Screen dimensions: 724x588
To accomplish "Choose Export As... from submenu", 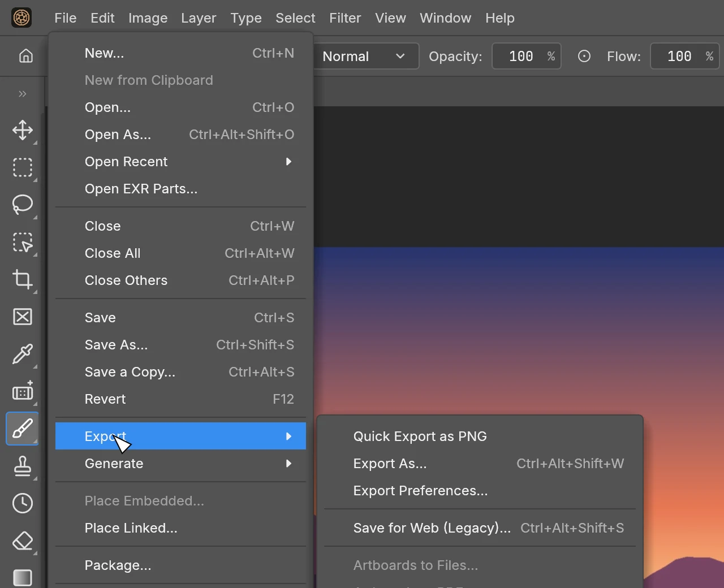I will (480, 464).
